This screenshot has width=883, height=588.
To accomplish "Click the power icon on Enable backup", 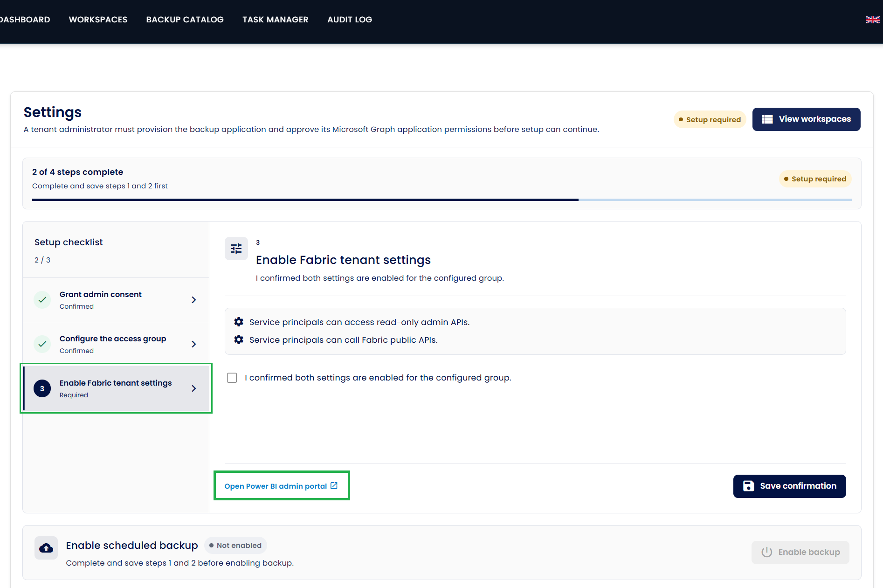I will click(x=767, y=552).
